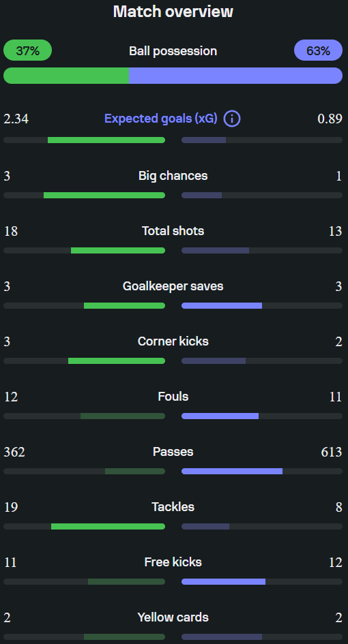348x644 pixels.
Task: Click the Ball possession label
Action: click(173, 51)
